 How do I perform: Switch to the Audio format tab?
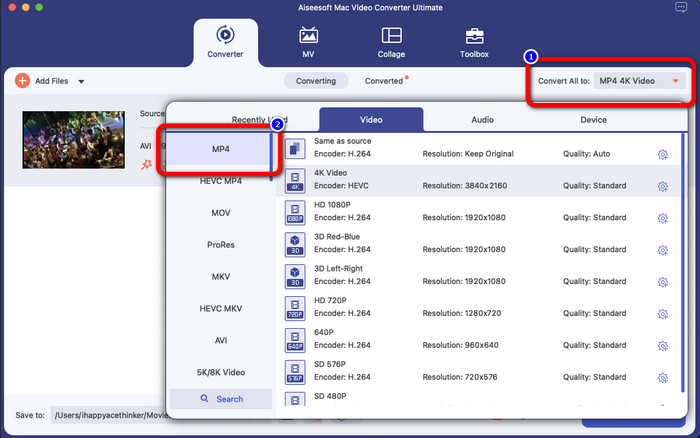pyautogui.click(x=482, y=120)
